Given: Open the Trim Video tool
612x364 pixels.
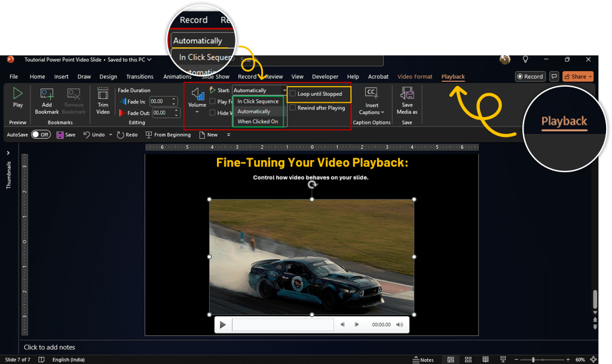Looking at the screenshot, I should 103,94.
